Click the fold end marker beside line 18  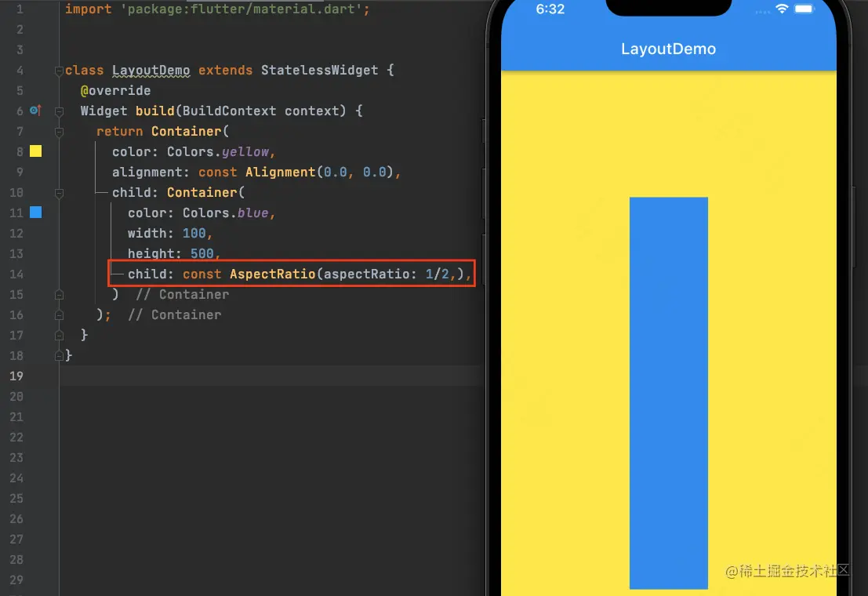point(58,354)
